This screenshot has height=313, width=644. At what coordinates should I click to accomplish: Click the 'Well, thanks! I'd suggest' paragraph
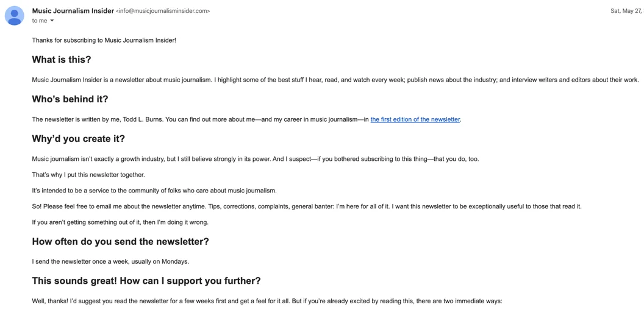coord(267,301)
